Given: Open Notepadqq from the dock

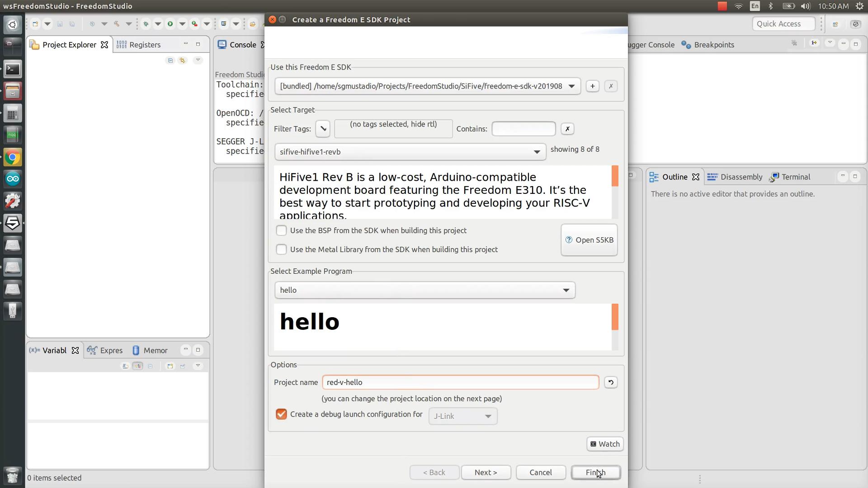Looking at the screenshot, I should [x=13, y=134].
